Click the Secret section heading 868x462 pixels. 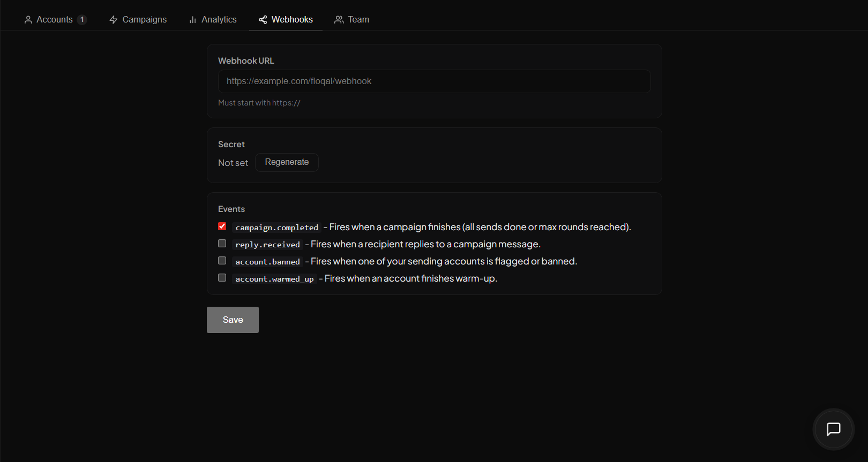pos(231,145)
